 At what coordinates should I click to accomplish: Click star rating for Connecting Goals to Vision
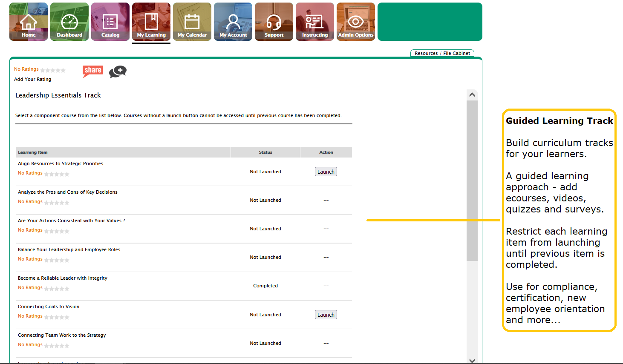tap(57, 317)
